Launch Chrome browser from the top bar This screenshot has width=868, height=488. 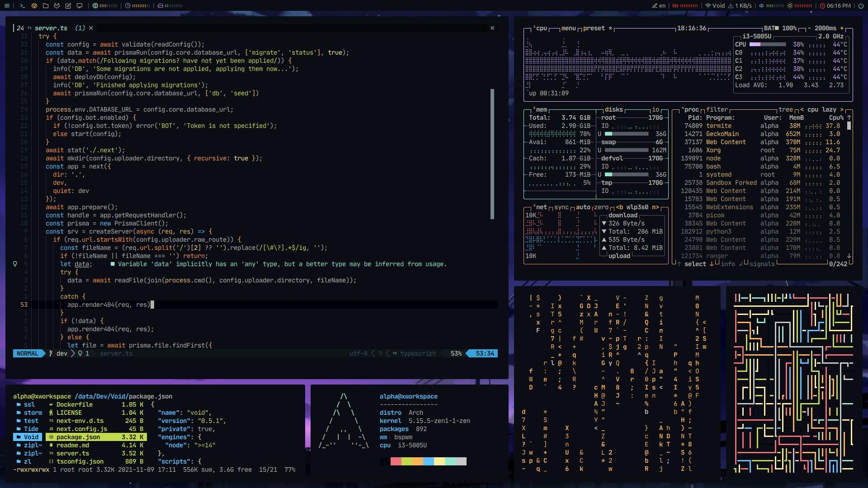point(34,5)
